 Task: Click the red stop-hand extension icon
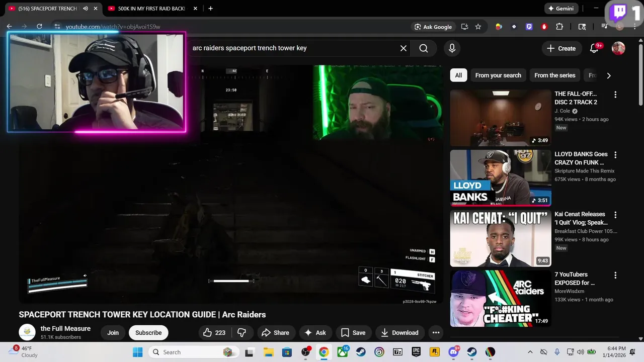point(544,27)
